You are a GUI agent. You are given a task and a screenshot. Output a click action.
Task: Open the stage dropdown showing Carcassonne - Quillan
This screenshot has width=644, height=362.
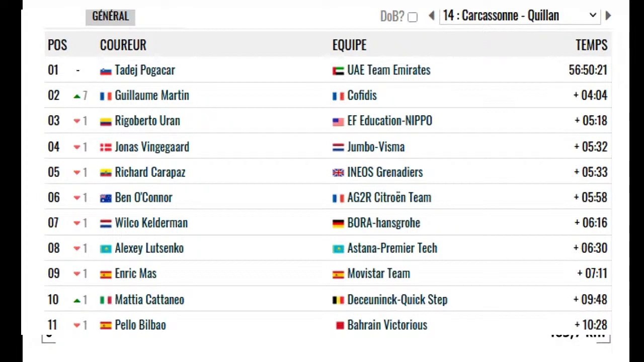[519, 16]
